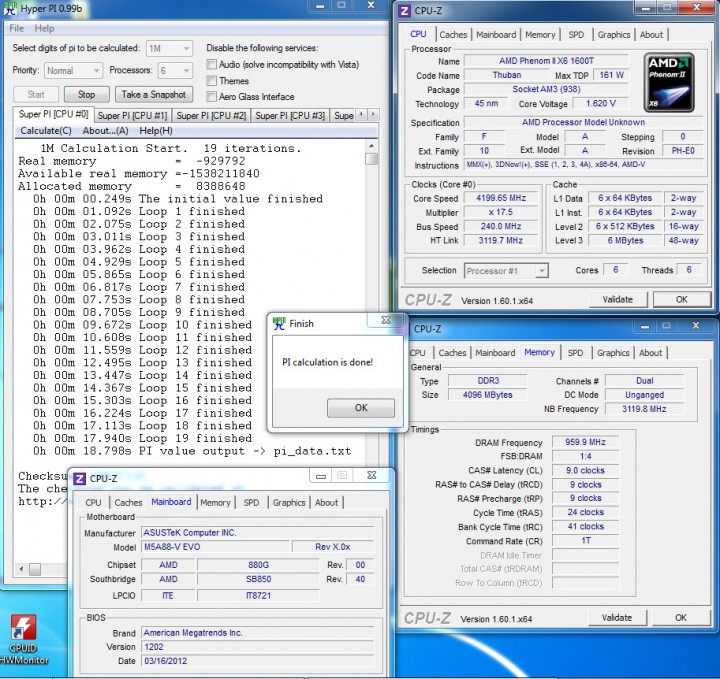Click the AMD Phenom II X6 1600T name field
This screenshot has width=720, height=679.
(x=546, y=61)
